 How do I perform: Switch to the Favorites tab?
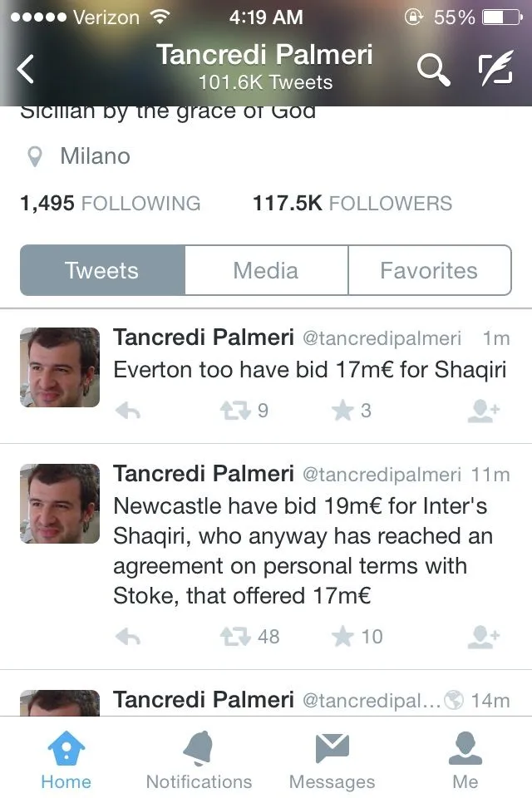[429, 270]
